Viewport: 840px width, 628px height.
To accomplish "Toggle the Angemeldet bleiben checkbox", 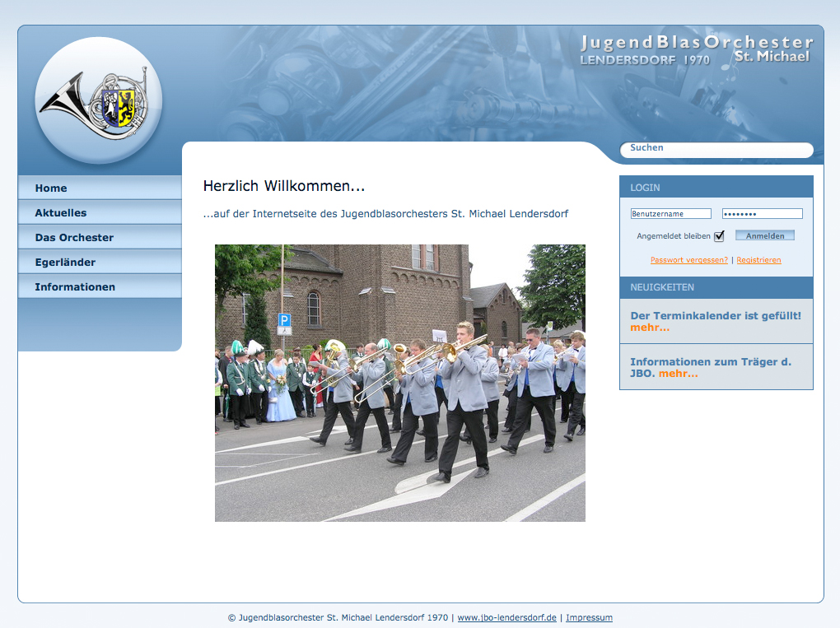I will coord(719,236).
